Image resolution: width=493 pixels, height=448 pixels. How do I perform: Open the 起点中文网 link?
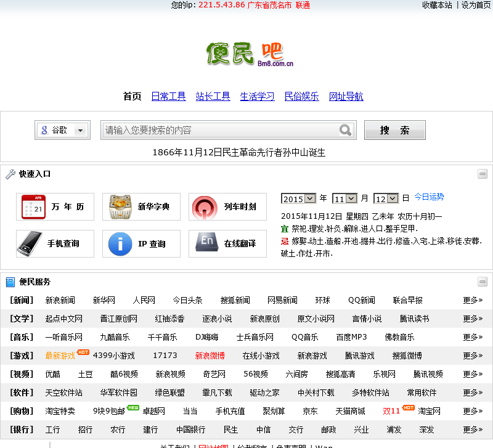(x=64, y=319)
